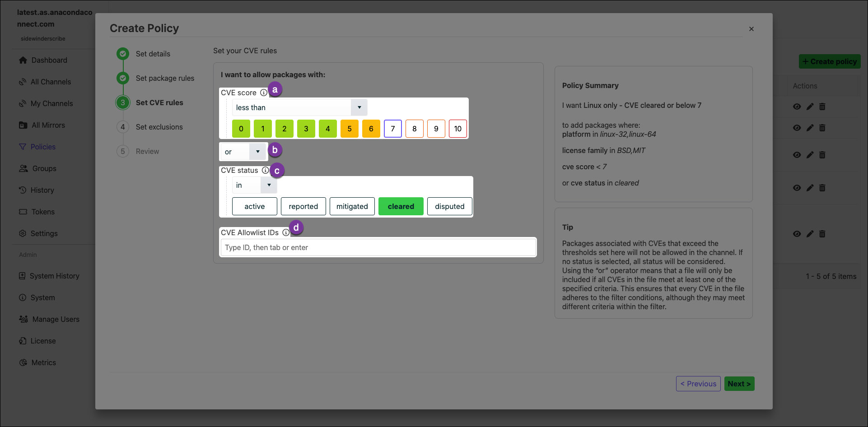
Task: Open the CVE status in dropdown
Action: coord(255,185)
